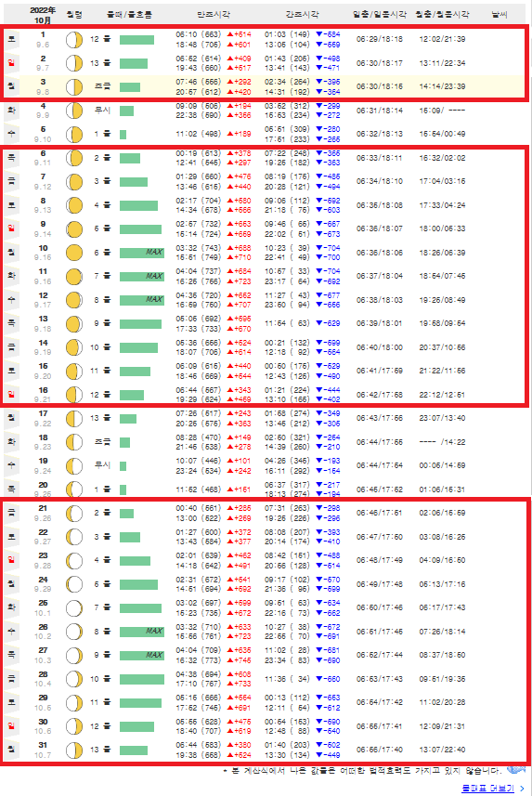Click the green MAX tide bar for October 11

pos(142,276)
